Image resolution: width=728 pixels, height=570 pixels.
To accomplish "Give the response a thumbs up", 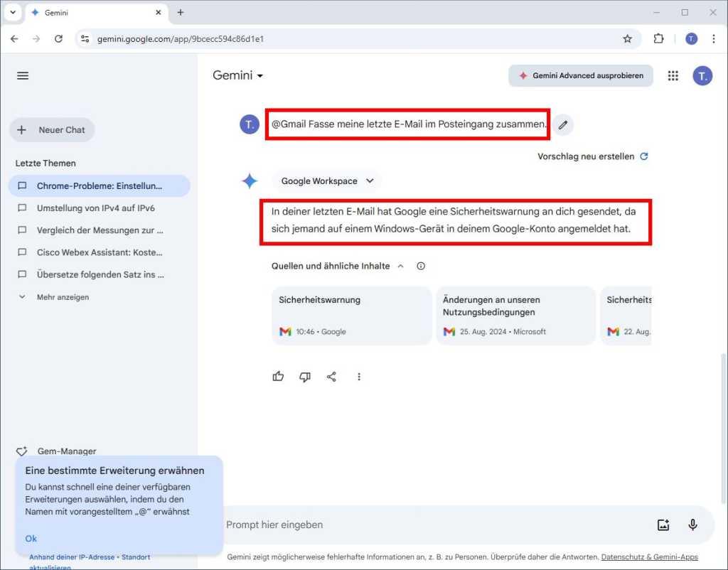I will point(277,376).
